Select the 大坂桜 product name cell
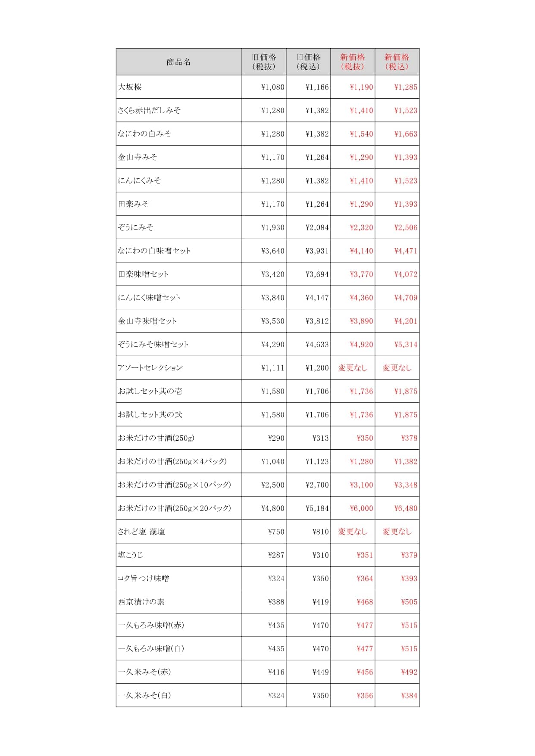The width and height of the screenshot is (535, 756). click(x=178, y=87)
